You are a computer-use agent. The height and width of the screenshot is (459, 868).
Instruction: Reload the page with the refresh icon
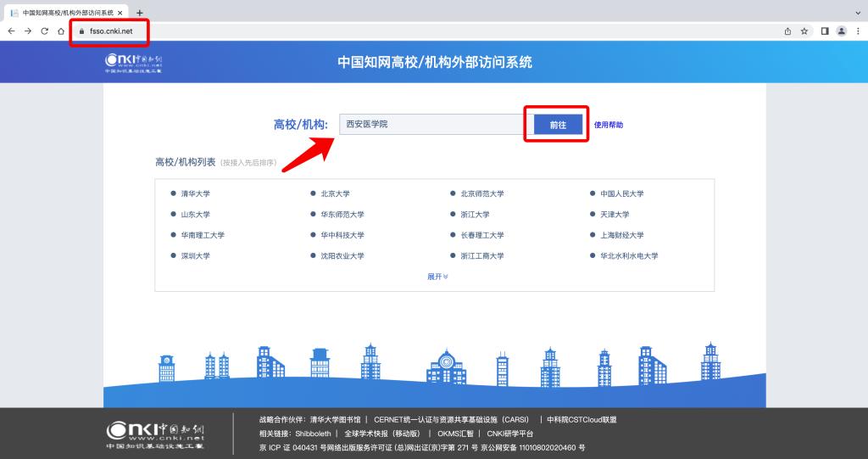click(x=44, y=31)
